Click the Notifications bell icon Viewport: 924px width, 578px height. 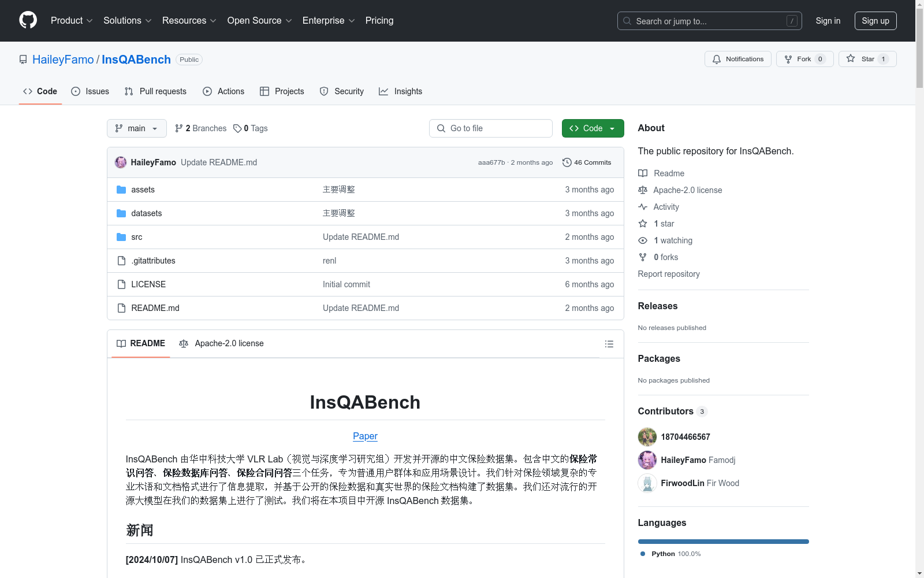click(717, 59)
